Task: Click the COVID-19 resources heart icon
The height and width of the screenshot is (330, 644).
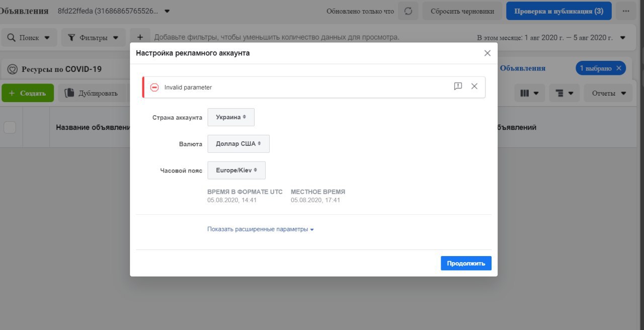Action: click(x=13, y=69)
